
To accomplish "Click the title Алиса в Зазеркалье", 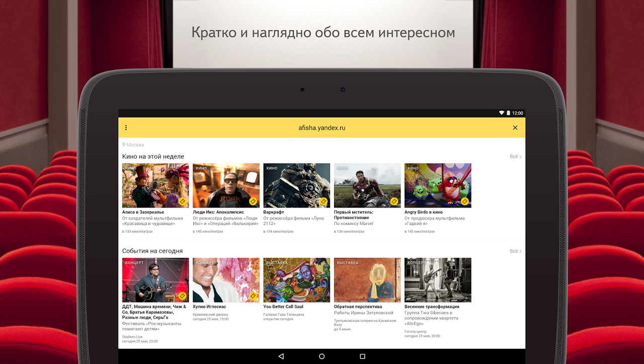I will pos(143,212).
